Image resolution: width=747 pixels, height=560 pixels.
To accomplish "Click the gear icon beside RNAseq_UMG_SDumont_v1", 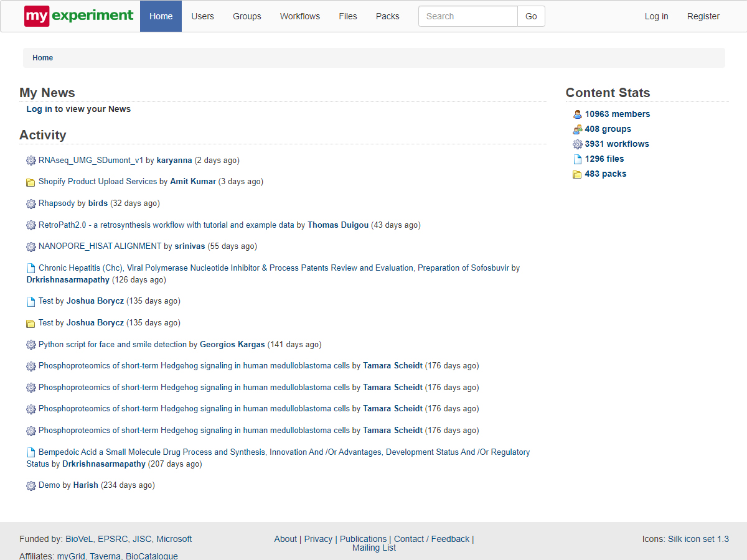I will pyautogui.click(x=31, y=161).
